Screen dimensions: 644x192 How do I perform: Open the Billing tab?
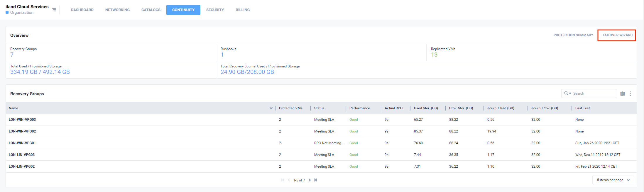tap(243, 10)
